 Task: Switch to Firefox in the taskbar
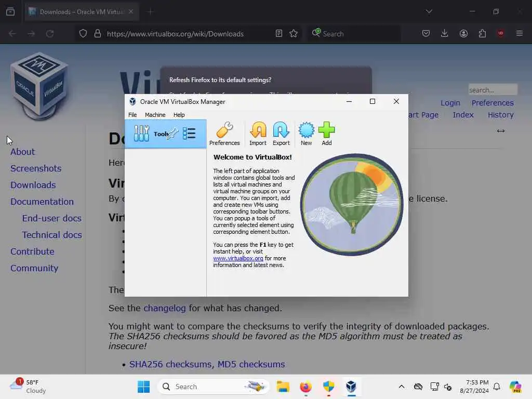305,387
